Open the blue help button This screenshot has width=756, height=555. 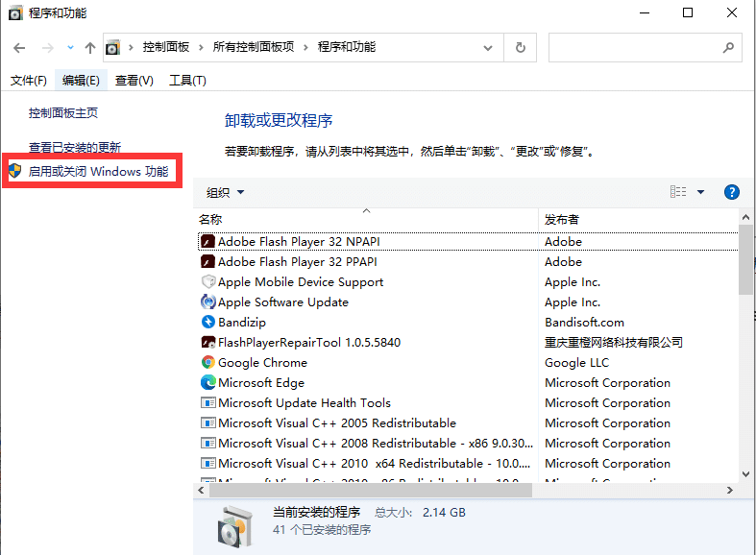pos(731,192)
